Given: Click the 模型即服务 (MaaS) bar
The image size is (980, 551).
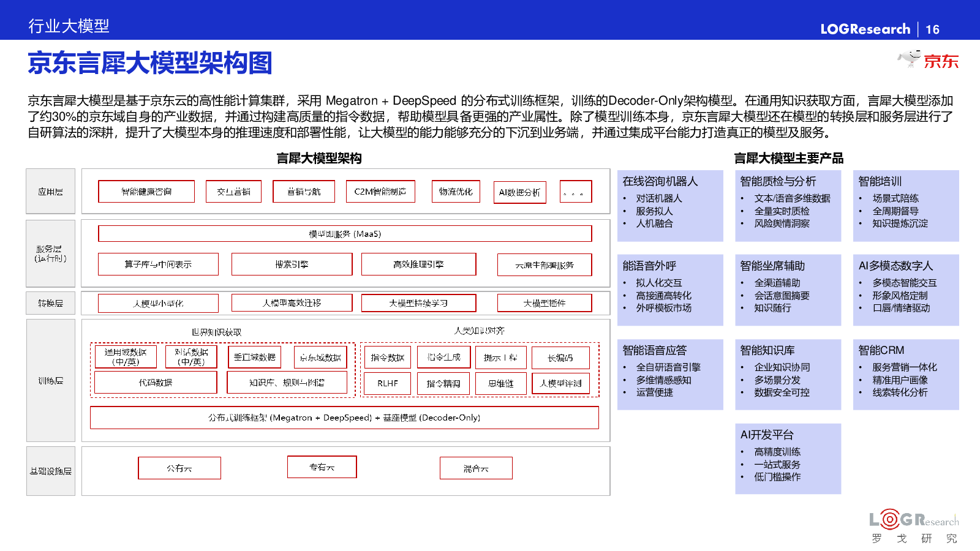Looking at the screenshot, I should (x=345, y=234).
